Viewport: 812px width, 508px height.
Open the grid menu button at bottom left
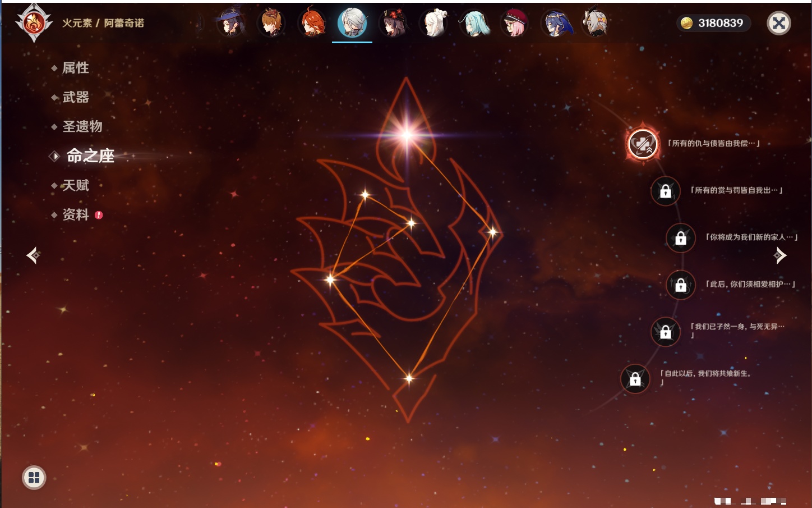[x=34, y=478]
